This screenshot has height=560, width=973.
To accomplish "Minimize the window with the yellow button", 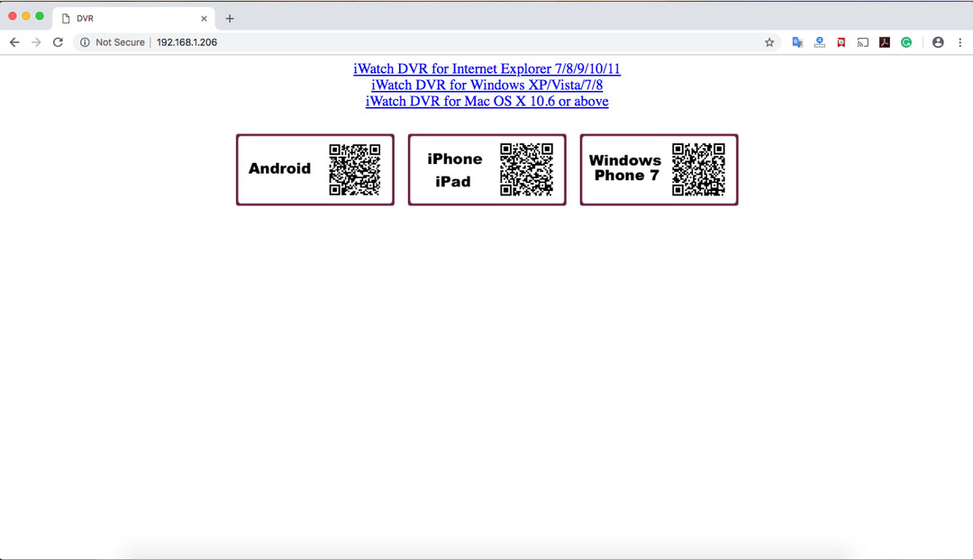I will [x=26, y=16].
